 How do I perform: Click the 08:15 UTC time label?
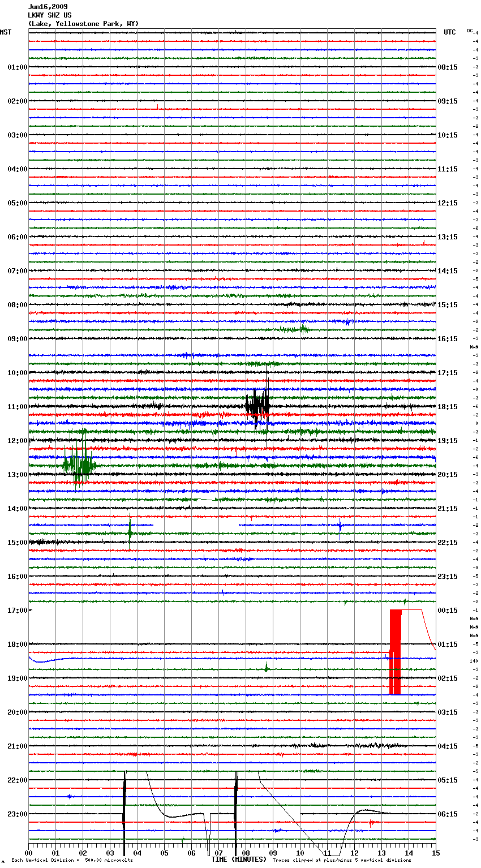coord(448,67)
